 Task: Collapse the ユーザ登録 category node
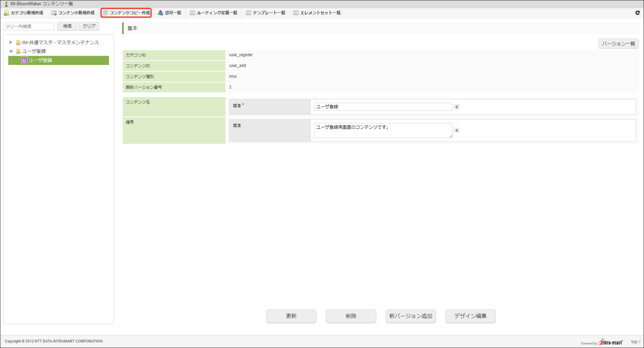click(x=11, y=51)
